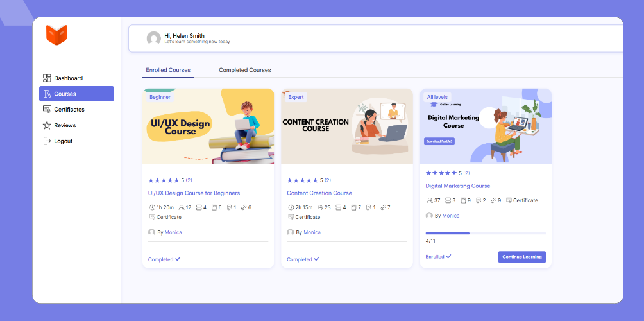Click the star rating on UI/UX Design card
Image resolution: width=644 pixels, height=321 pixels.
pyautogui.click(x=164, y=180)
